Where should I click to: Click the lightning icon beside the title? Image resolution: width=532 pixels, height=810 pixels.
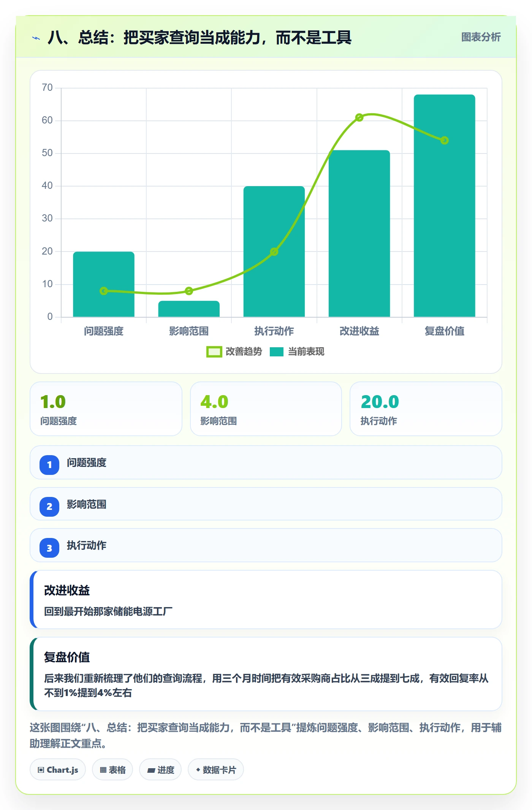click(x=36, y=38)
